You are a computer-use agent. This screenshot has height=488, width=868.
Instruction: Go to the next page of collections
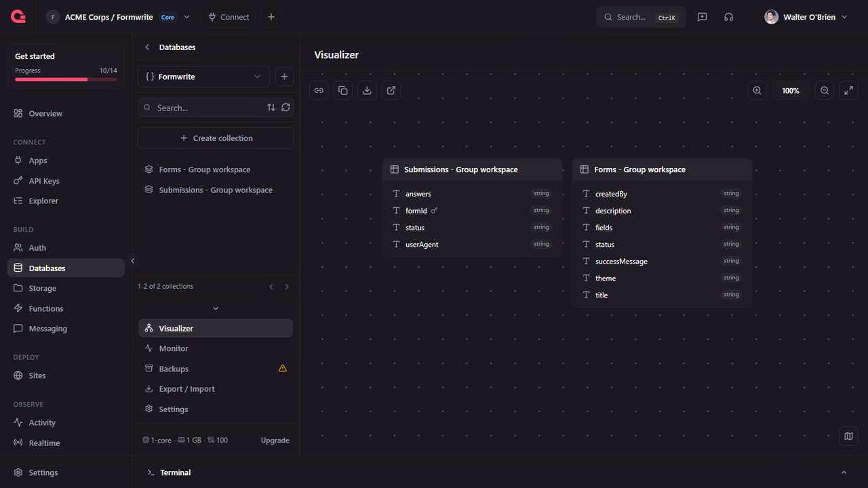tap(287, 287)
